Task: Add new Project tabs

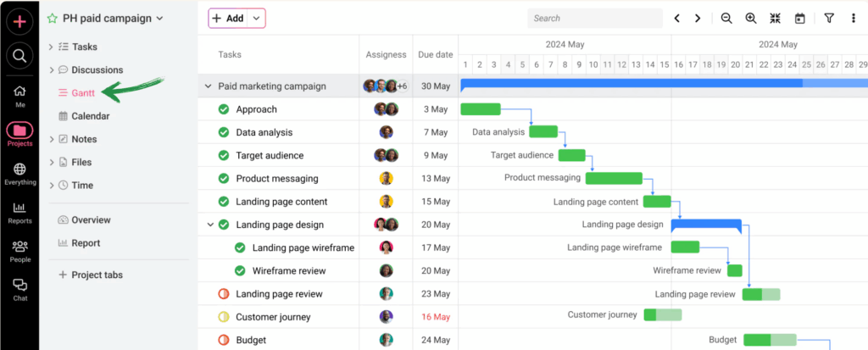Action: (x=90, y=275)
